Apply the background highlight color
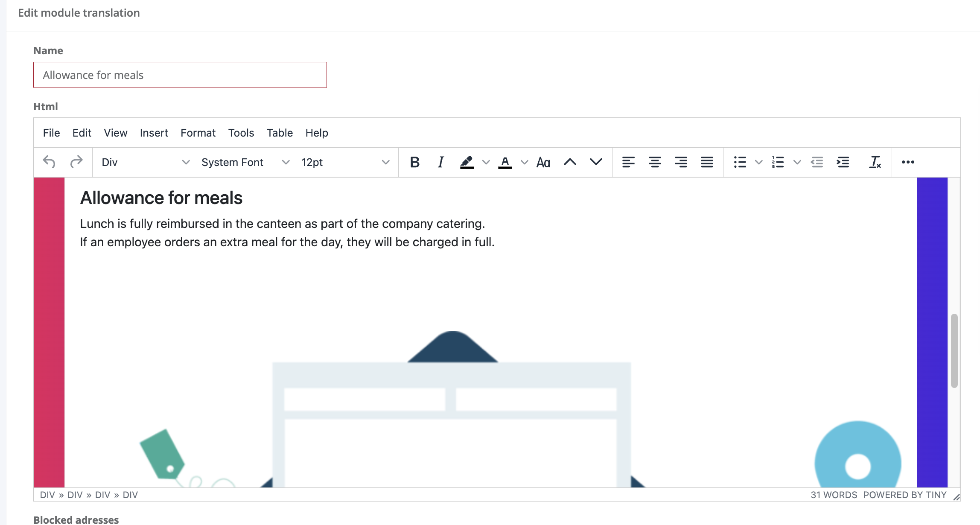The width and height of the screenshot is (980, 525). (x=467, y=162)
